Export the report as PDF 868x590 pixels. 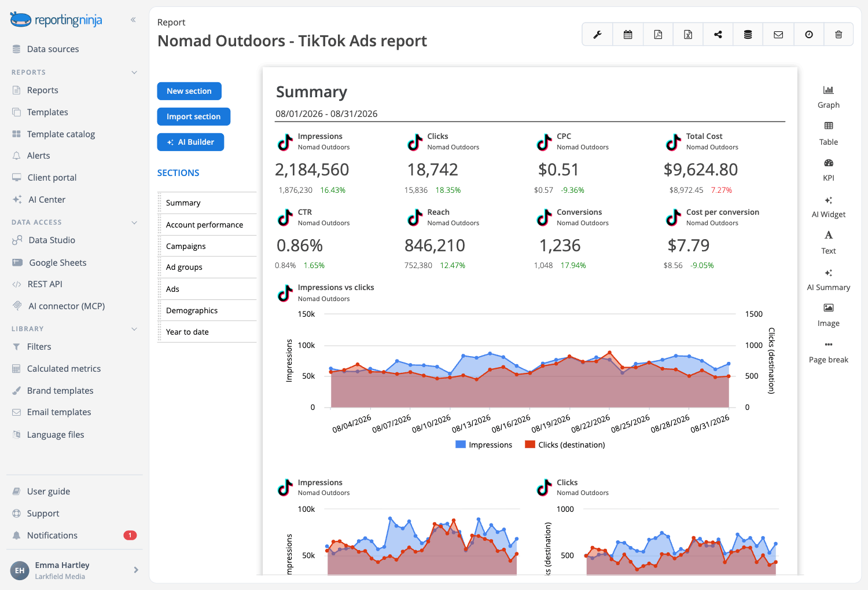pos(658,35)
